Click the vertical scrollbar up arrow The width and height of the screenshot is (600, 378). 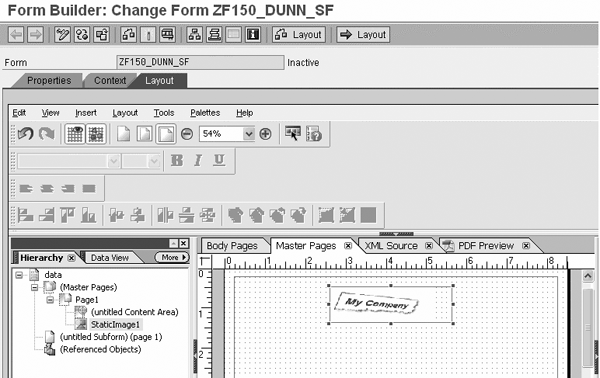tap(588, 275)
